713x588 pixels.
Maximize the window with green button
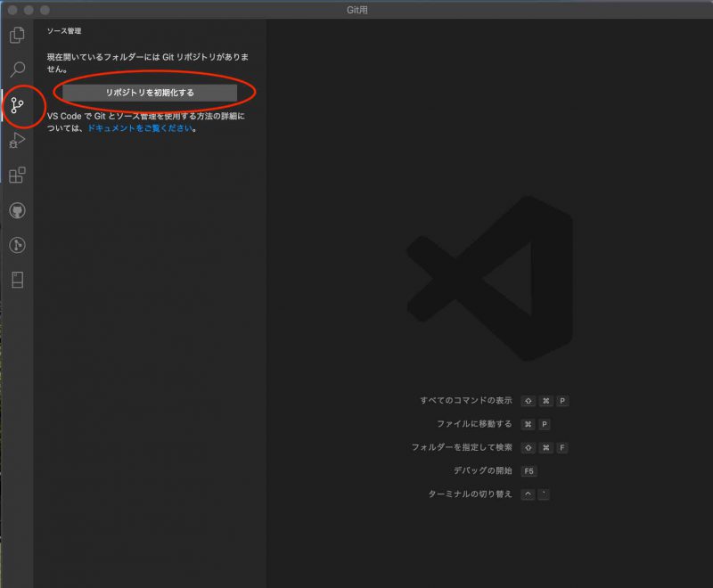tap(45, 10)
